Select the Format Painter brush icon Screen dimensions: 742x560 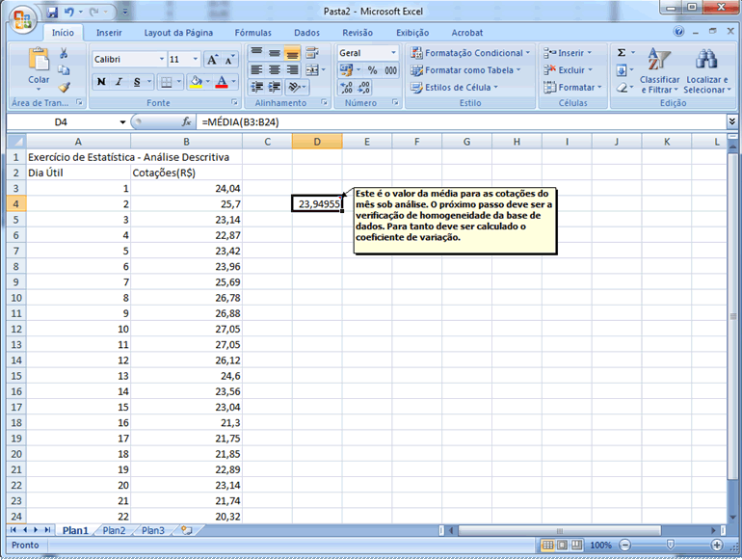64,87
